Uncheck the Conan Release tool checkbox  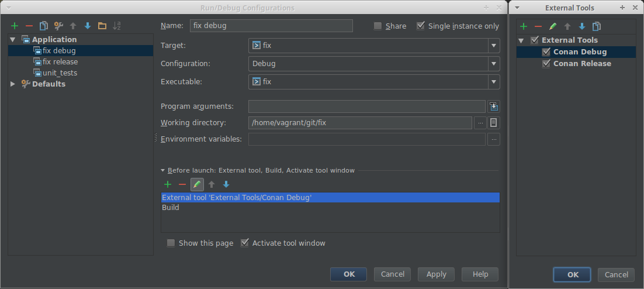coord(546,63)
